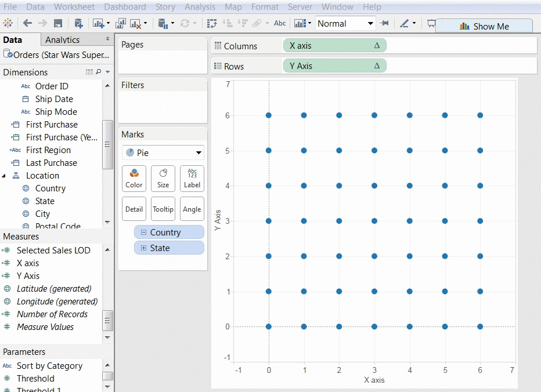Image resolution: width=541 pixels, height=392 pixels.
Task: Add a new data source from toolbar
Action: point(79,23)
